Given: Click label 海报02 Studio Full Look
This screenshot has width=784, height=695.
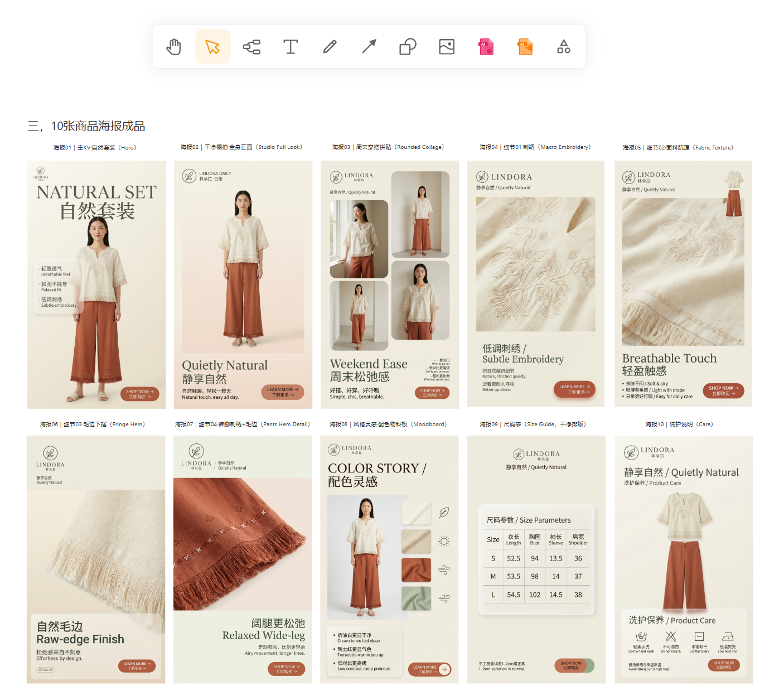Looking at the screenshot, I should click(241, 147).
